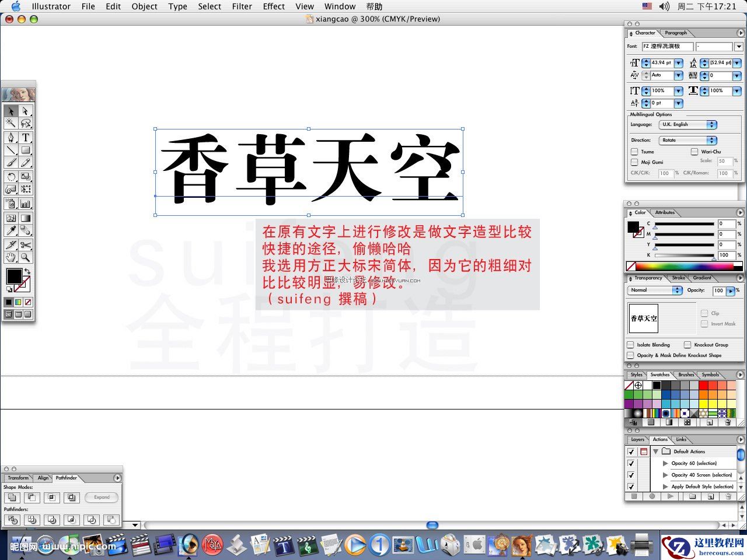Select the Eyedropper tool
Viewport: 747px width, 560px height.
point(12,230)
